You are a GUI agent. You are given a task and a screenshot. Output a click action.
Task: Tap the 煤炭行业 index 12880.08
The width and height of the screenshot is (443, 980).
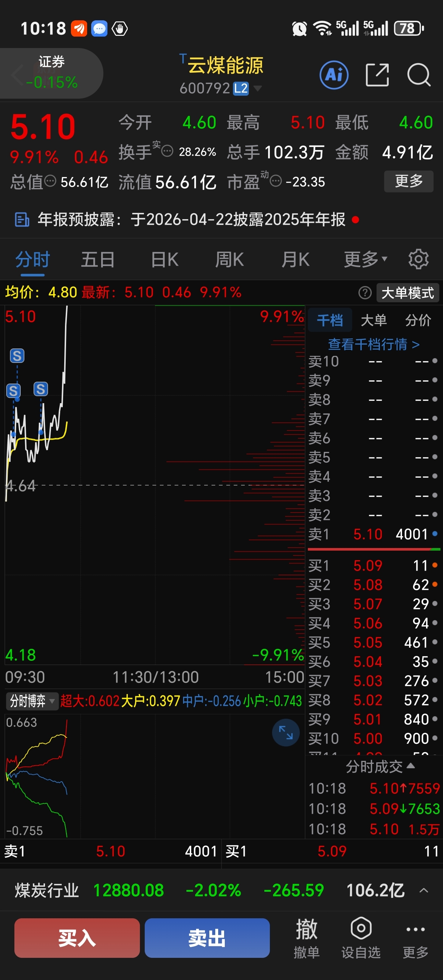[x=128, y=890]
